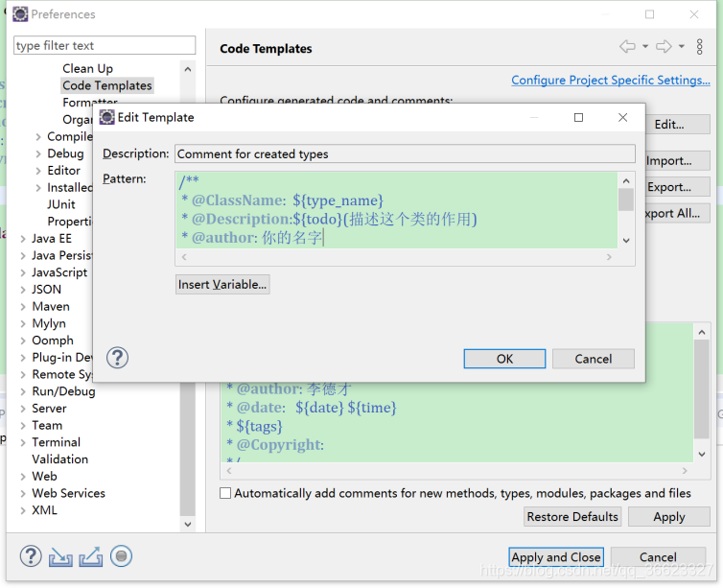The width and height of the screenshot is (723, 588).
Task: Click preferences tree scroll up arrow
Action: click(x=188, y=70)
